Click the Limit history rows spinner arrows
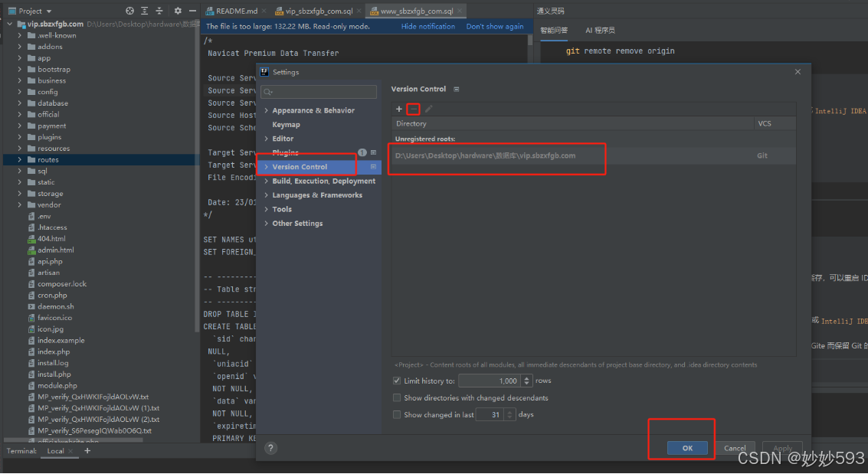 (526, 381)
